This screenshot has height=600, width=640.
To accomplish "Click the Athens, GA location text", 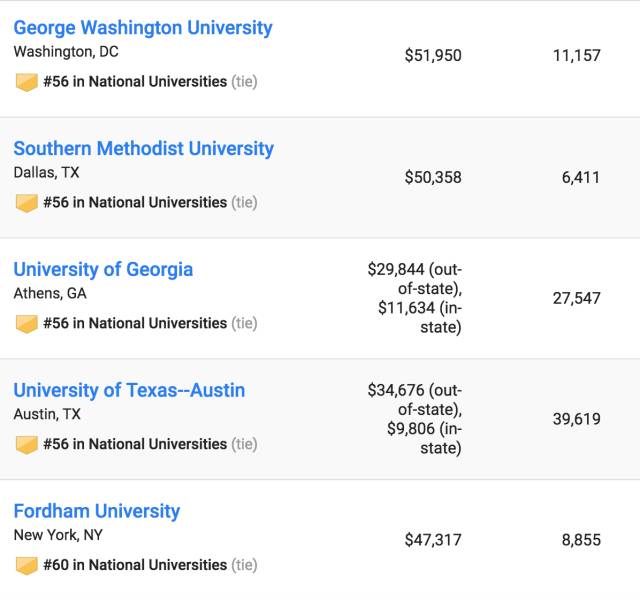I will [x=50, y=294].
